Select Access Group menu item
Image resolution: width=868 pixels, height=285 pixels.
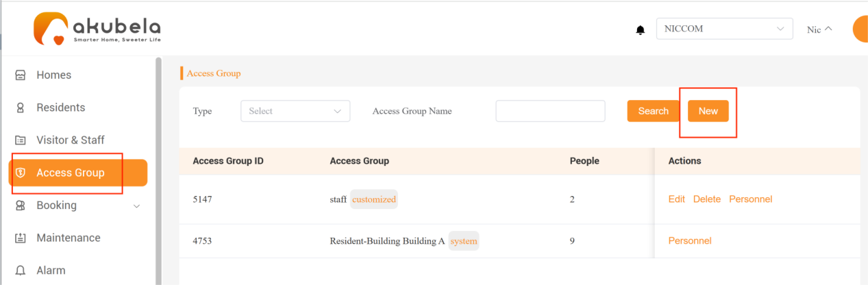pyautogui.click(x=78, y=173)
